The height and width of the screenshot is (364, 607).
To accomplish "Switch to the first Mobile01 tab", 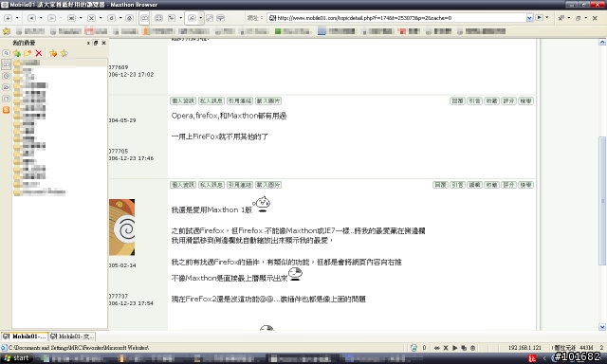I will [25, 337].
